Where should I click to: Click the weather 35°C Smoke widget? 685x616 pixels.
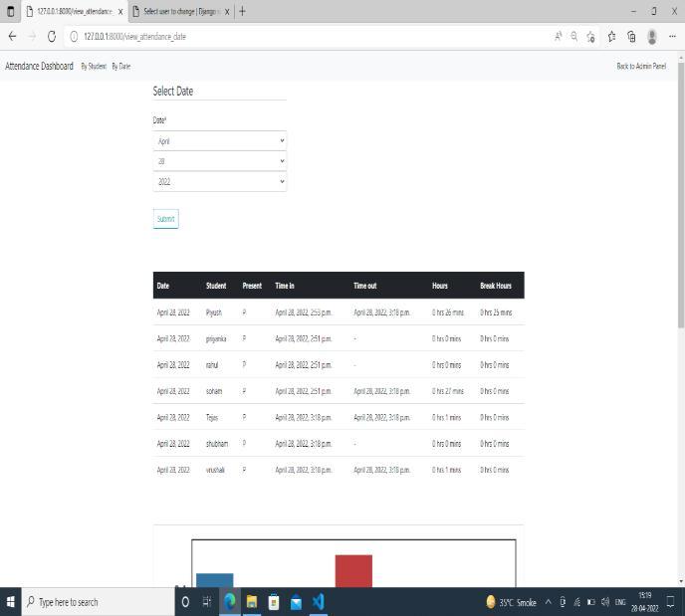pos(511,602)
